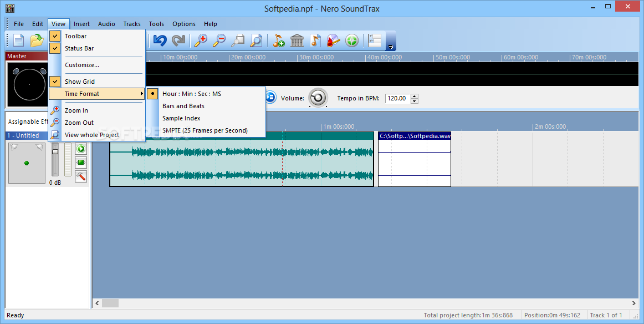644x324 pixels.
Task: Open the Insert menu
Action: point(81,24)
